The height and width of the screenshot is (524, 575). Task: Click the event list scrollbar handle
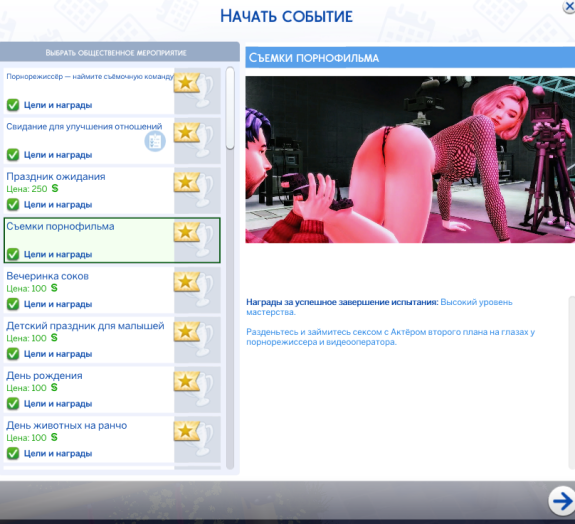(230, 108)
